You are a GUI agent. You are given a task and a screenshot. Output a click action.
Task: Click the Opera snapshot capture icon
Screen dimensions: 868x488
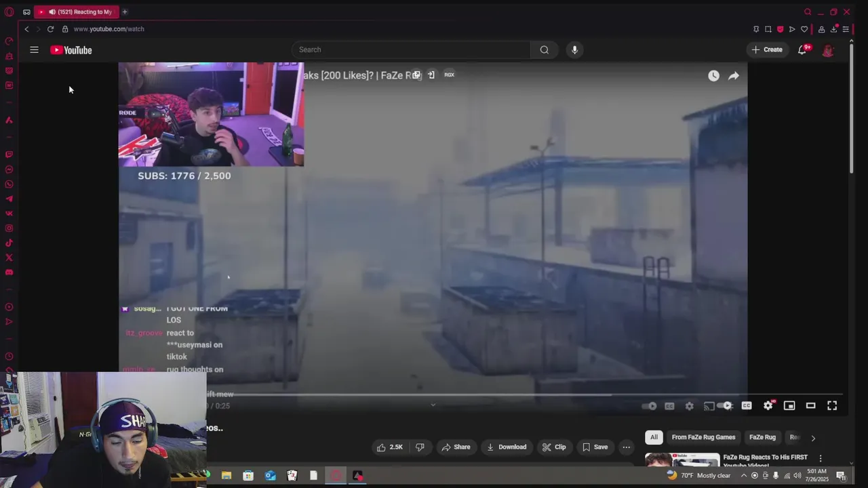coord(768,29)
